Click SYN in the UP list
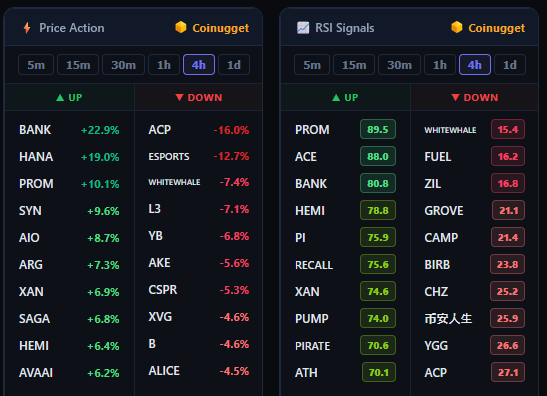Image resolution: width=547 pixels, height=396 pixels. point(30,211)
